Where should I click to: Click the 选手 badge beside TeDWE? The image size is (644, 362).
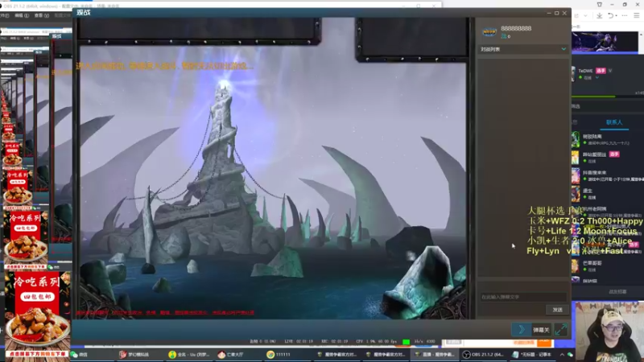pyautogui.click(x=601, y=71)
